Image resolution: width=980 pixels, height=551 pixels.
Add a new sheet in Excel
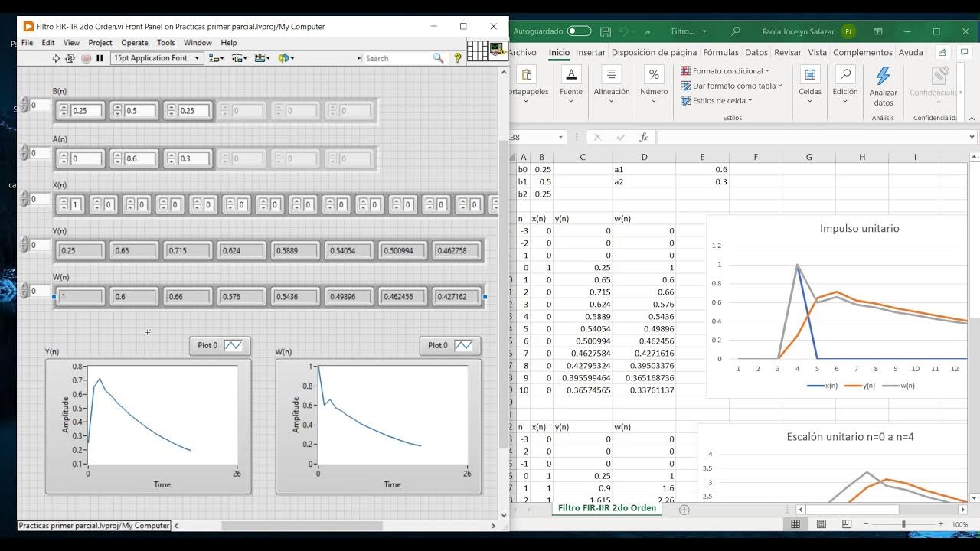click(684, 509)
